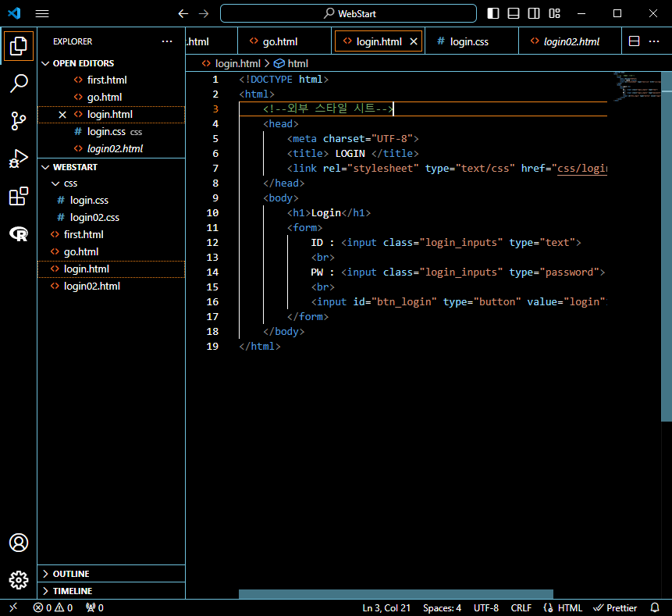Open Run and Debug view icon
Image resolution: width=672 pixels, height=616 pixels.
(19, 158)
